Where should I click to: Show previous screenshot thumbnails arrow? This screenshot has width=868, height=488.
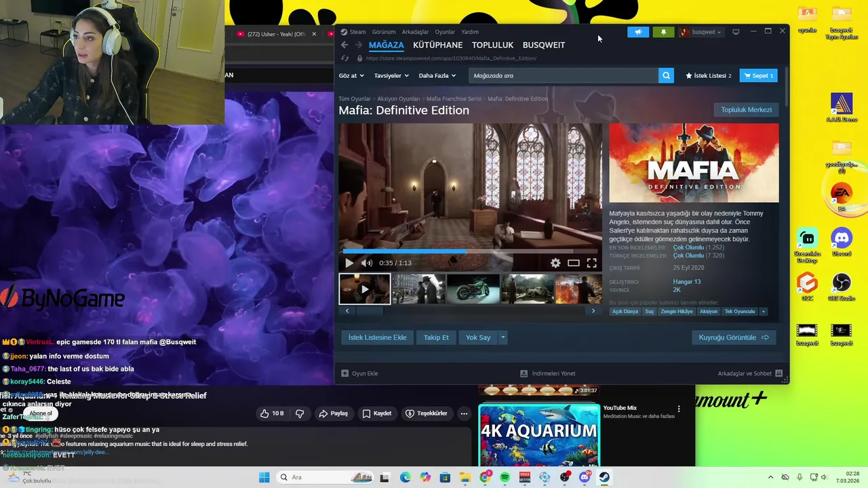tap(347, 311)
